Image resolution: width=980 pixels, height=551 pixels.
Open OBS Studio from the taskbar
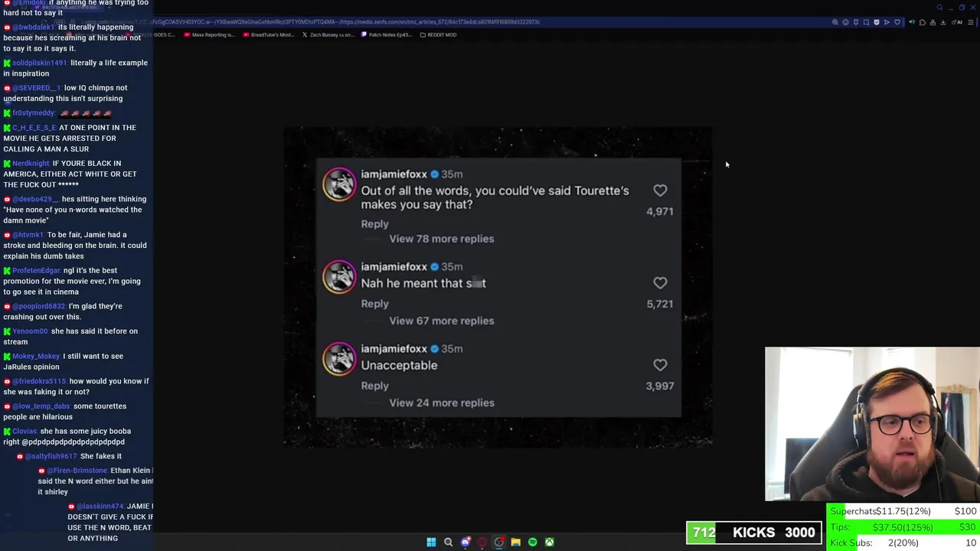[x=498, y=542]
